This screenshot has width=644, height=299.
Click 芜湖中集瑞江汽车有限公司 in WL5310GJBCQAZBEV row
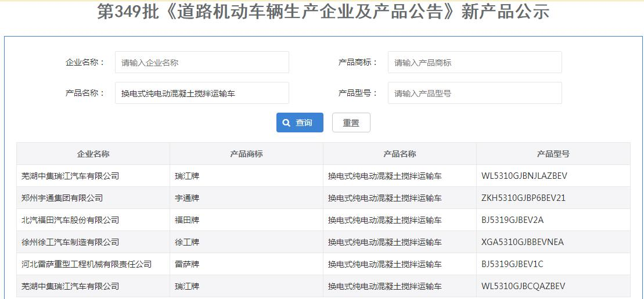70,286
